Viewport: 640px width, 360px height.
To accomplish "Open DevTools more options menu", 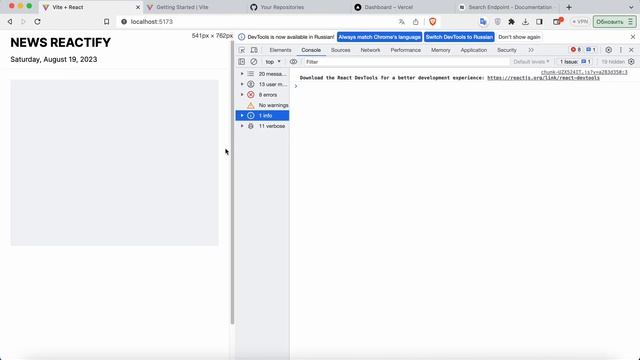I will (x=621, y=50).
